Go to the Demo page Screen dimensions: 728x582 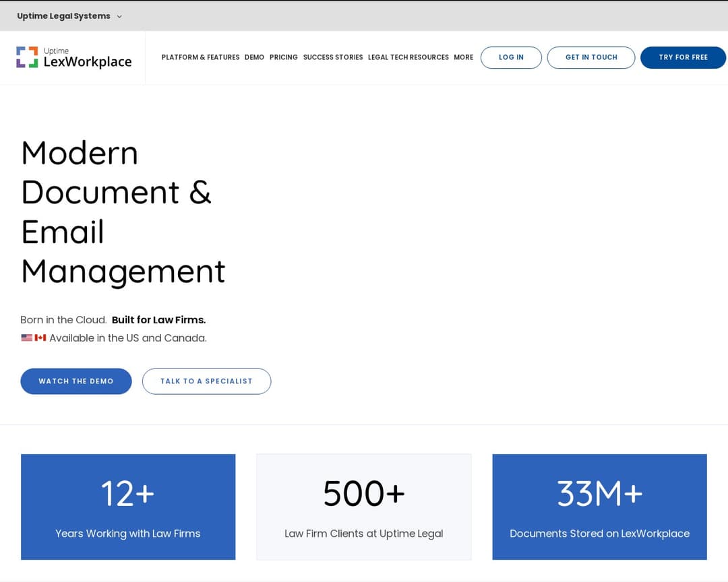coord(254,57)
